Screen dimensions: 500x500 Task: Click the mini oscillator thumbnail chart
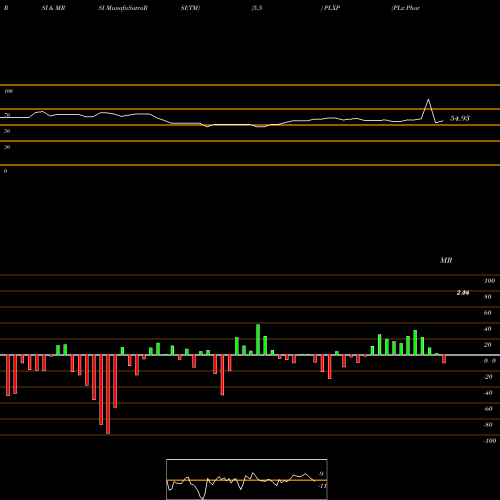pyautogui.click(x=247, y=479)
